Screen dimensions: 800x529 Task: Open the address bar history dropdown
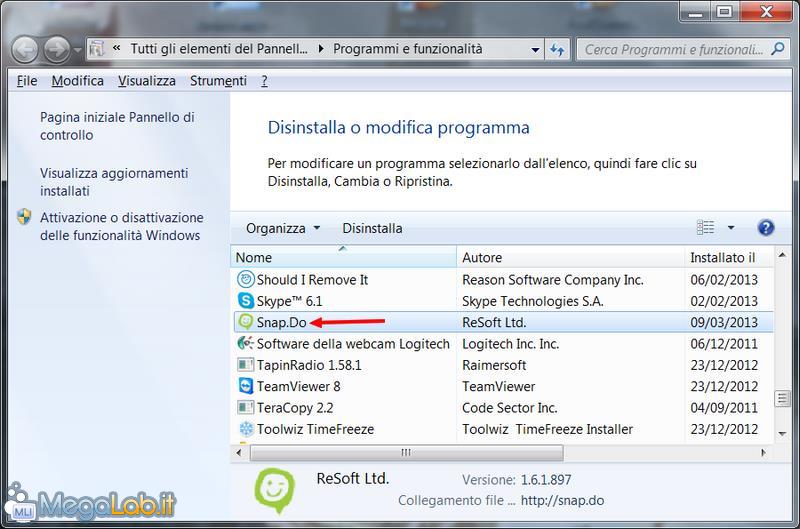click(x=535, y=50)
